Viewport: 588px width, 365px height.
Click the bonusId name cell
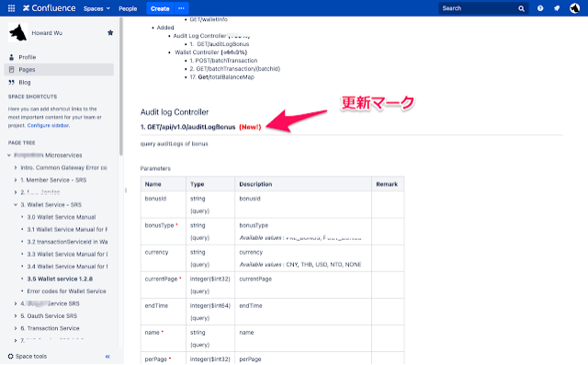(x=164, y=205)
